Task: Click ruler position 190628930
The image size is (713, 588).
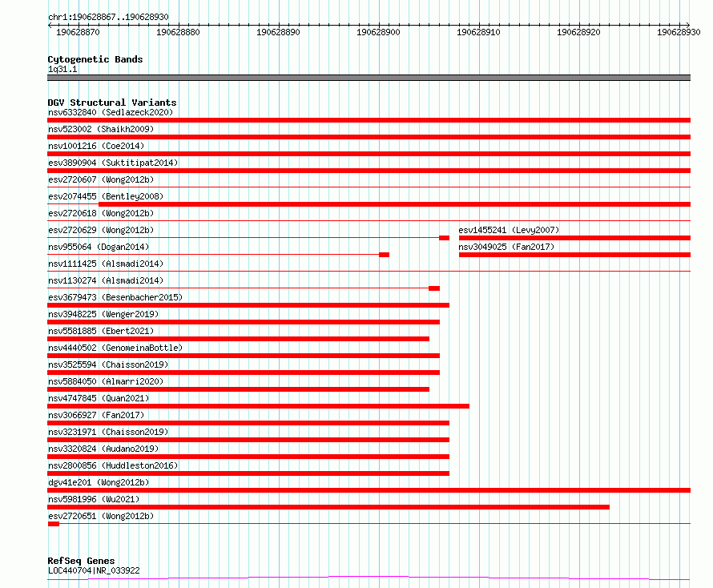Action: (x=679, y=32)
